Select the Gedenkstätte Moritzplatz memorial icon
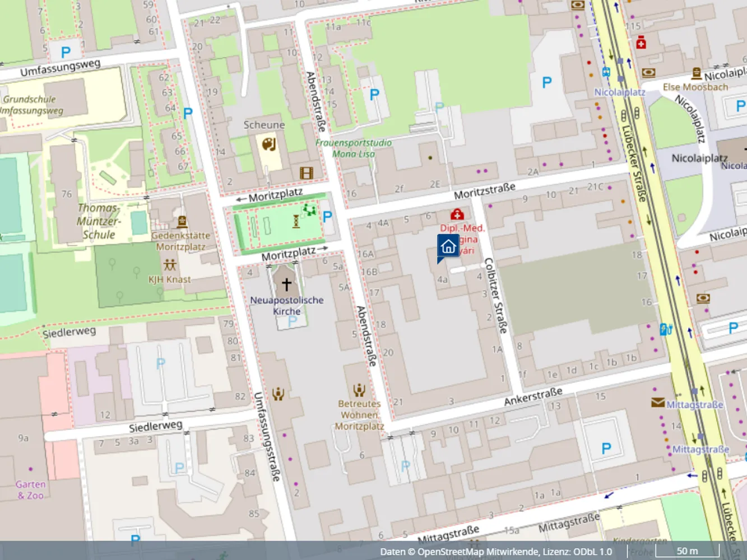The height and width of the screenshot is (560, 747). tap(182, 222)
